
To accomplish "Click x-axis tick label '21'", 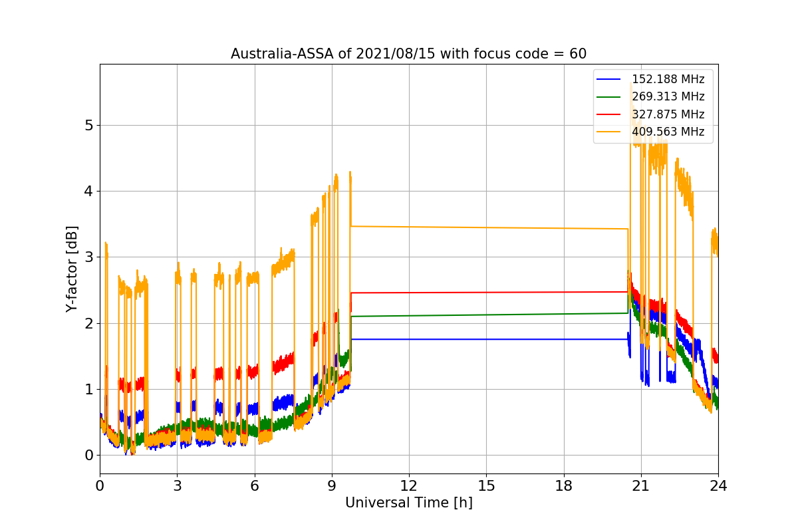I will 641,486.
